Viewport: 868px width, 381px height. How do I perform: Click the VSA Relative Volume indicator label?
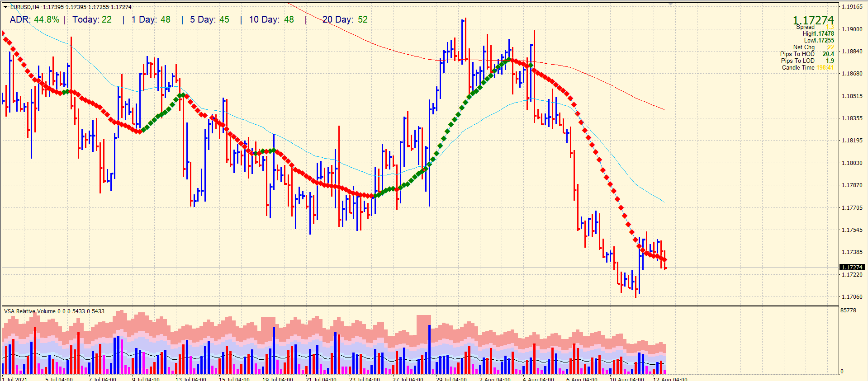[x=30, y=311]
